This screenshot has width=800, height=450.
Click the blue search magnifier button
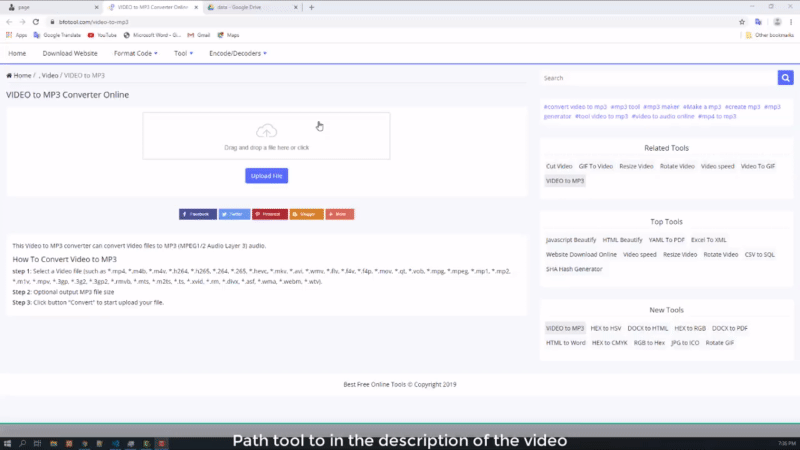785,78
